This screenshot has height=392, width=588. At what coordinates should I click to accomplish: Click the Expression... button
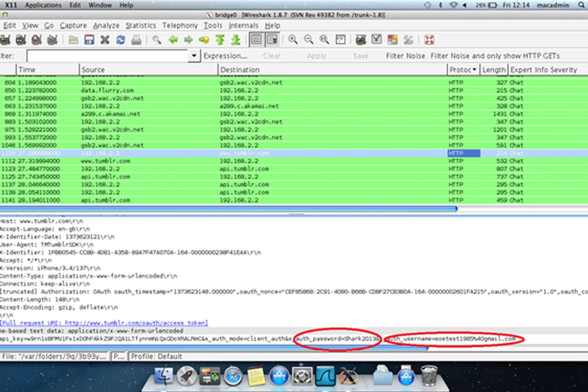225,56
